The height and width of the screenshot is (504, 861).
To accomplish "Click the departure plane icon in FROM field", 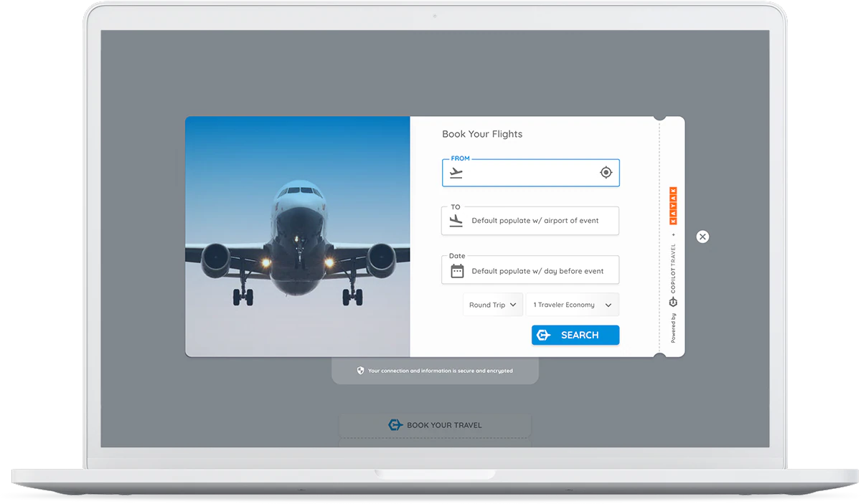I will click(x=456, y=173).
